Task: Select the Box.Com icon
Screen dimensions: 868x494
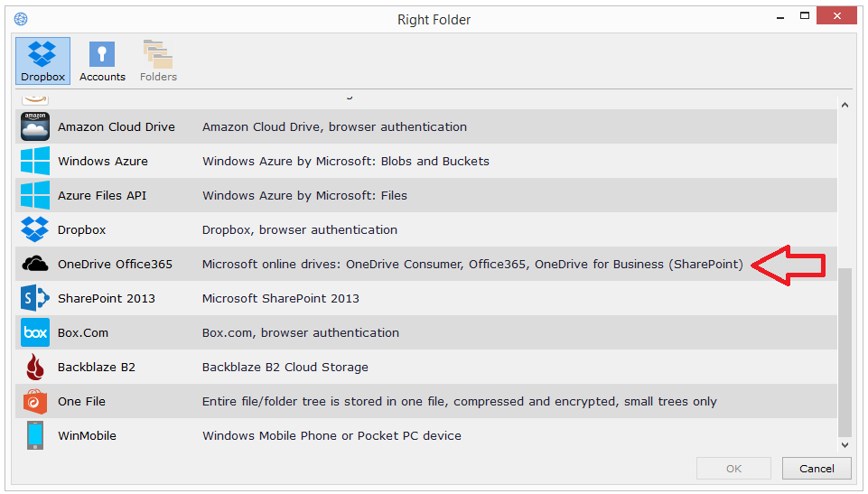Action: (35, 333)
